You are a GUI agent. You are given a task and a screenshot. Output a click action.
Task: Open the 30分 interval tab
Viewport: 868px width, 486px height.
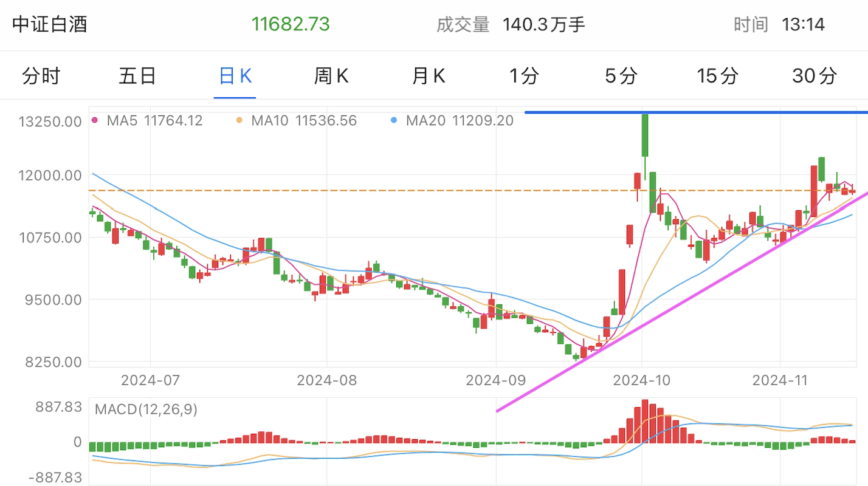tap(815, 76)
